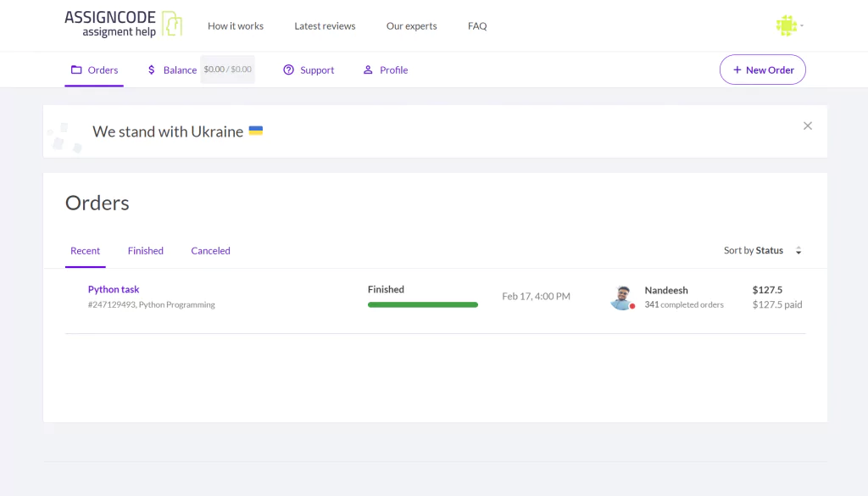Screen dimensions: 868x496
Task: Click the New Order button
Action: [762, 70]
